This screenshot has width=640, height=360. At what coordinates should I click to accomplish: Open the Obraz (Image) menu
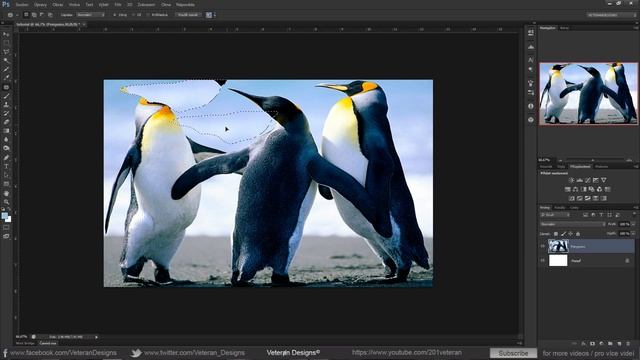[58, 4]
